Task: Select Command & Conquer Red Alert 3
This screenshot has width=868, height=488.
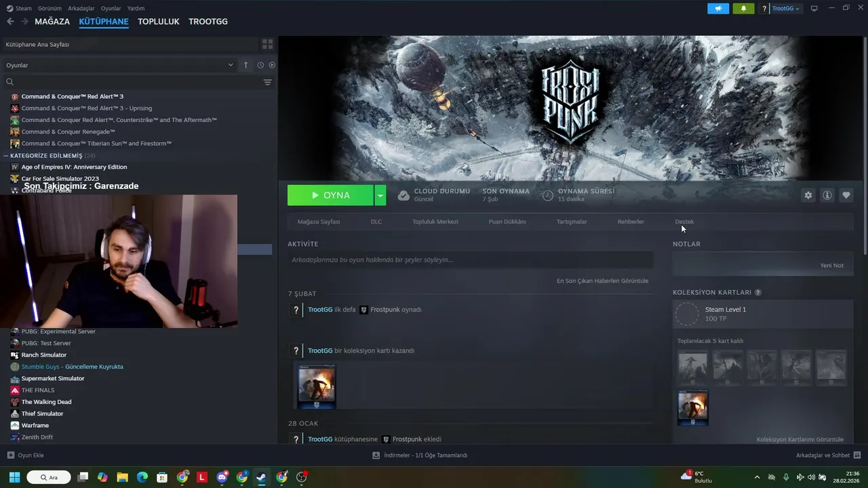Action: pos(73,96)
